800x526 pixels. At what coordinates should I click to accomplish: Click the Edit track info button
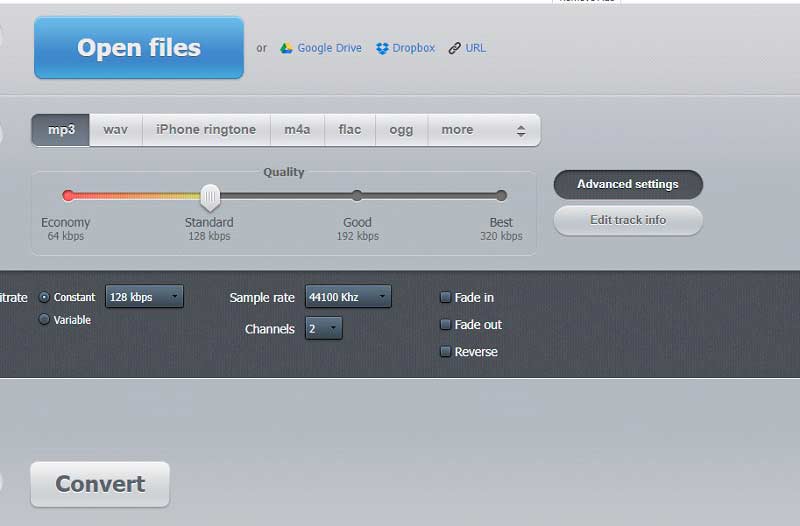tap(628, 220)
